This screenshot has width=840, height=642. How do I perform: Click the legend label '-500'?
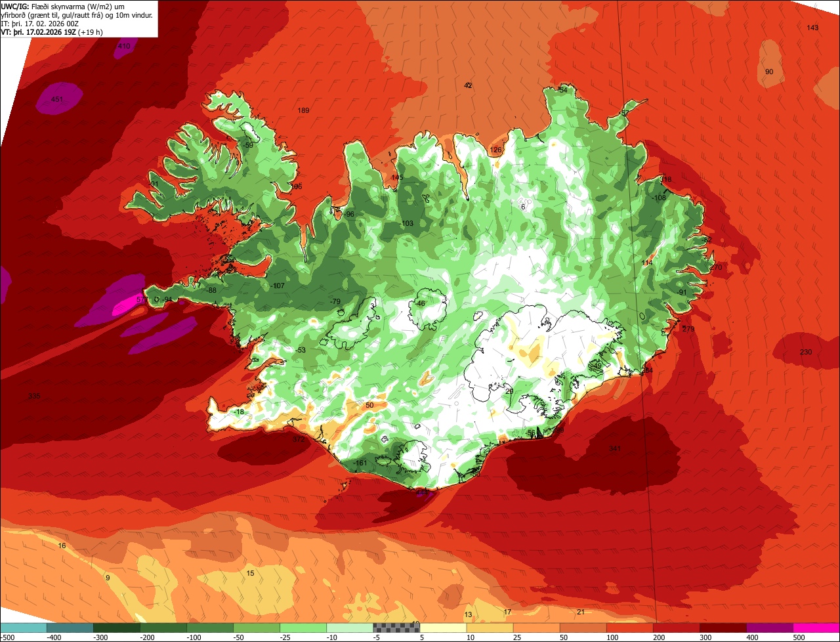(x=7, y=637)
